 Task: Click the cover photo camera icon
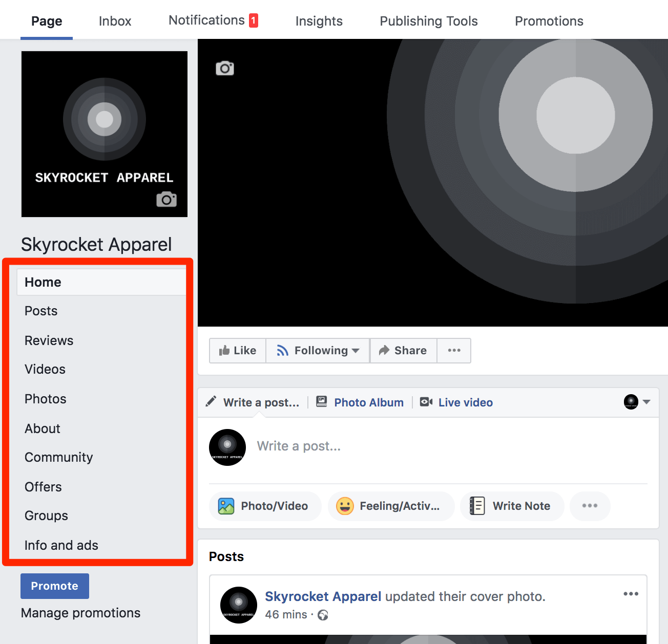point(224,68)
